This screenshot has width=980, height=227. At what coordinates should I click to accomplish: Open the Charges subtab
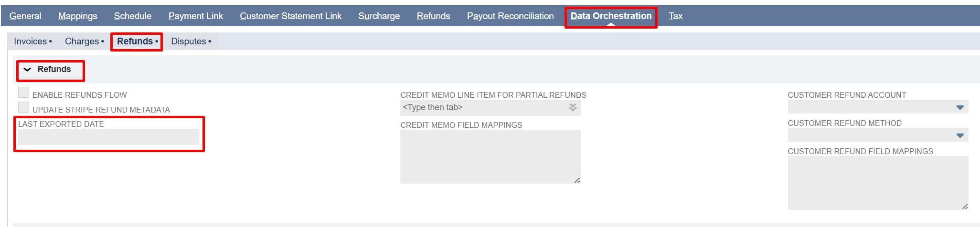[x=82, y=41]
